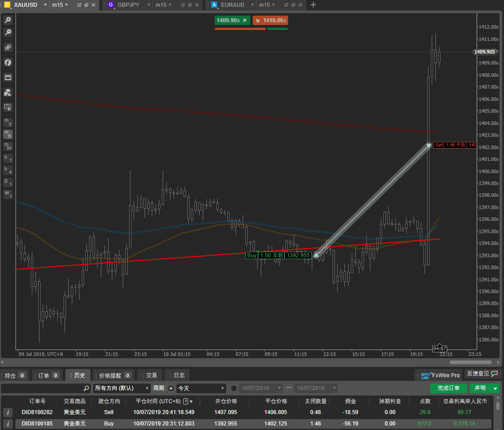The image size is (504, 430).
Task: Click the orange 1410.065 buy price button
Action: tap(270, 20)
